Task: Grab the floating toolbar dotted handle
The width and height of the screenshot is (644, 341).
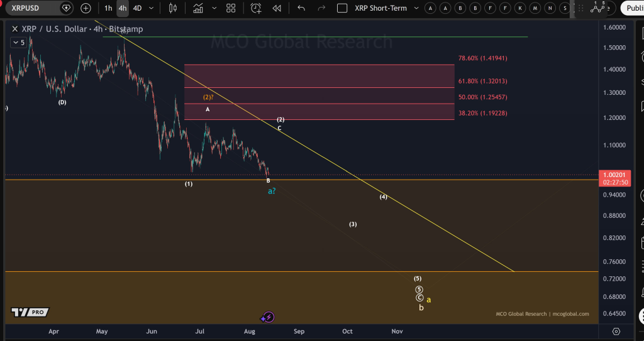Action: click(x=580, y=8)
